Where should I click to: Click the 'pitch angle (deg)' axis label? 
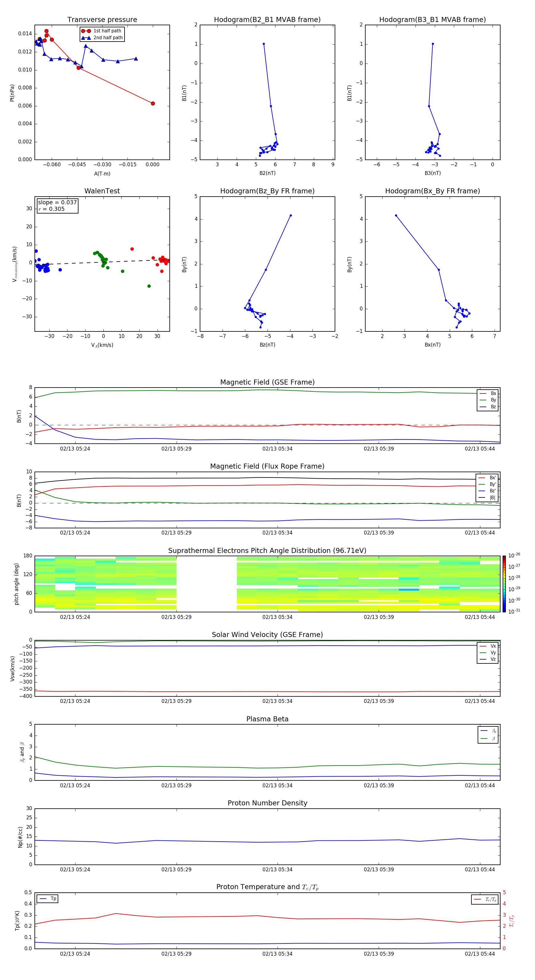(x=16, y=584)
